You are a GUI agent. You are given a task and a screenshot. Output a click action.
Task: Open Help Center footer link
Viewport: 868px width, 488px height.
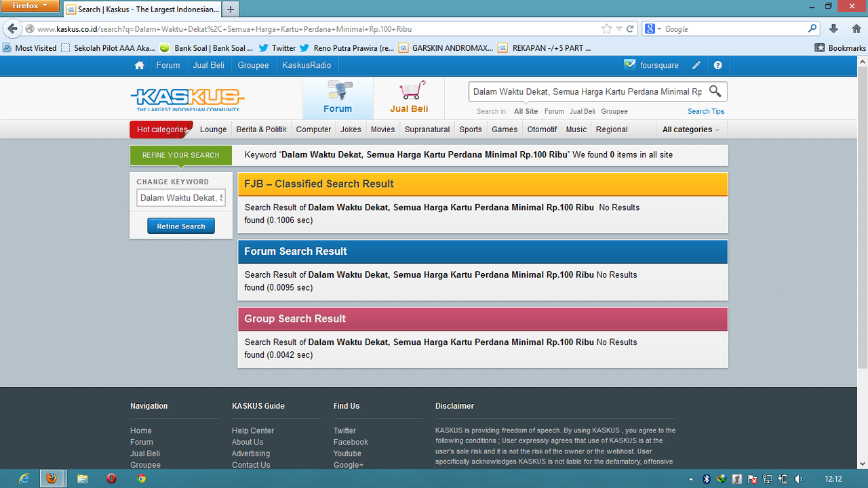(x=253, y=430)
